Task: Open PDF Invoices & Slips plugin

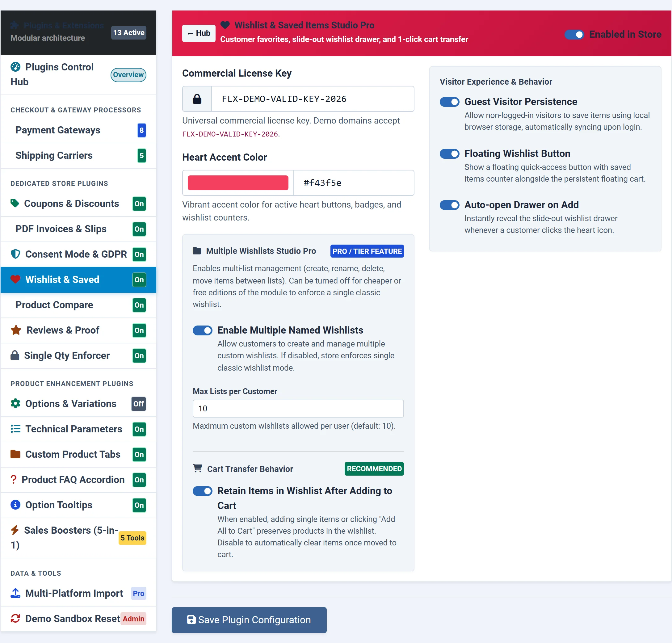Action: coord(78,229)
